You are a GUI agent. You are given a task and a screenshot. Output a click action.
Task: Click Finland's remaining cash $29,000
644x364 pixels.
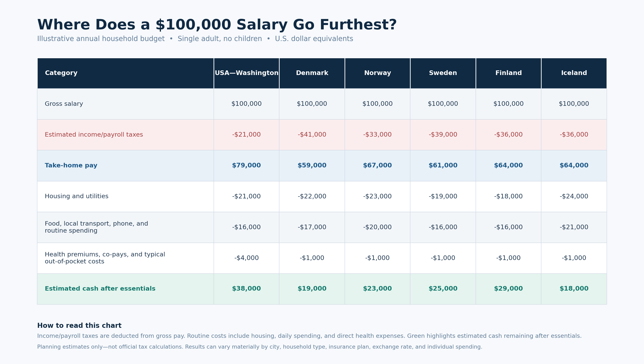coord(508,288)
